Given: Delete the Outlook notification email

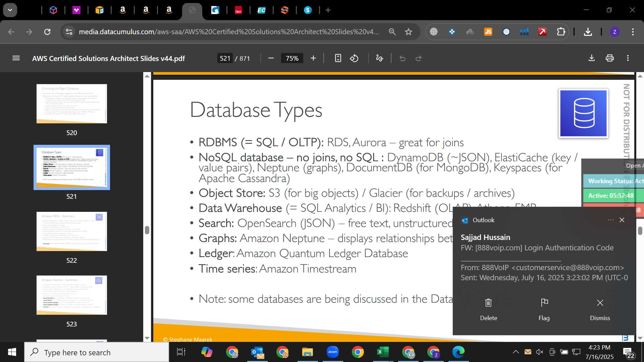Looking at the screenshot, I should pos(488,310).
